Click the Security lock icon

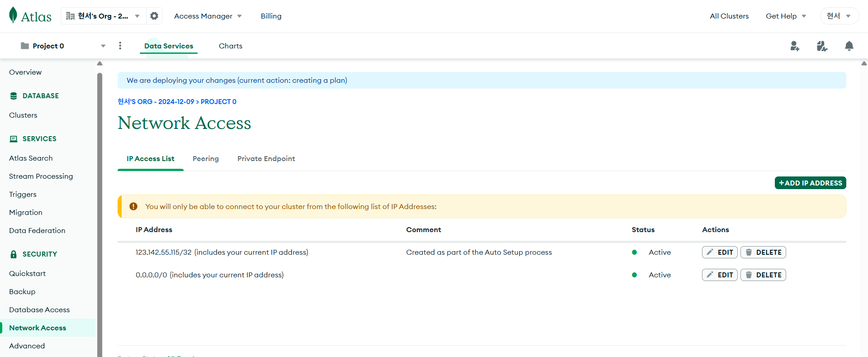click(x=14, y=254)
